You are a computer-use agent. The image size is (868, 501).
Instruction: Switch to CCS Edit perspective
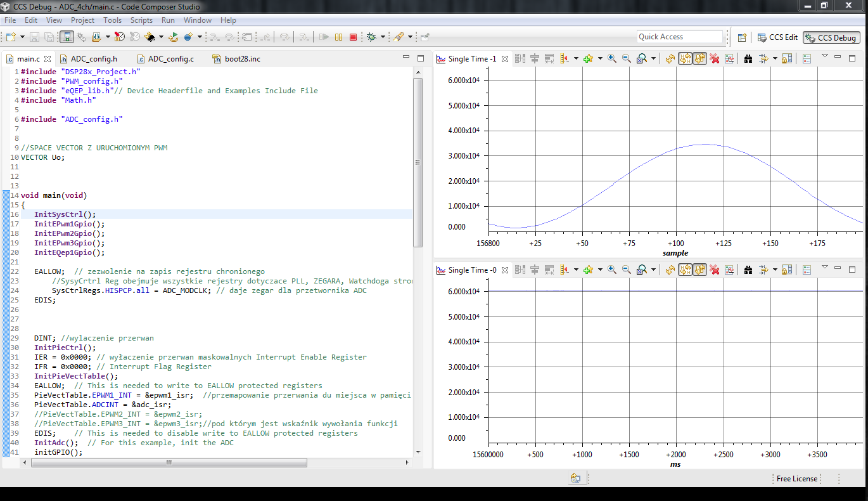(x=777, y=37)
